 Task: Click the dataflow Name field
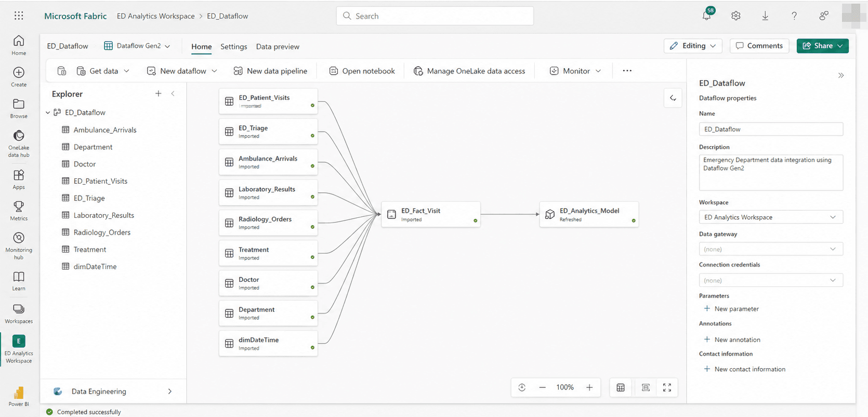tap(771, 129)
